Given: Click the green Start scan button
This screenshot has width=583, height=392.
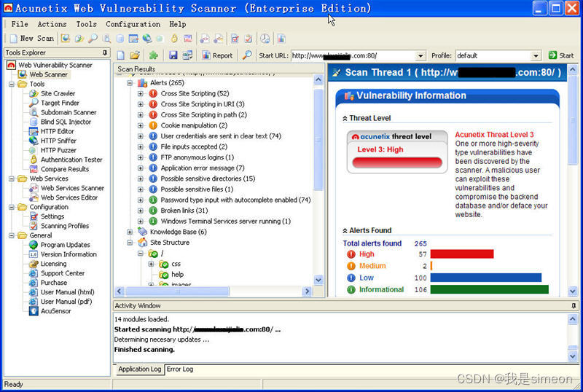Looking at the screenshot, I should pos(561,55).
